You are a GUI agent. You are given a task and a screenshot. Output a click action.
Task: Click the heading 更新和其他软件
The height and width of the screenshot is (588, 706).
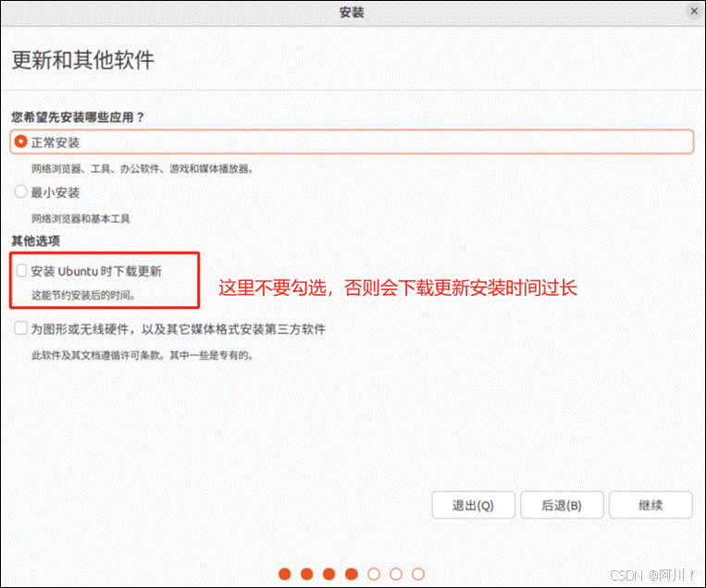(x=83, y=60)
